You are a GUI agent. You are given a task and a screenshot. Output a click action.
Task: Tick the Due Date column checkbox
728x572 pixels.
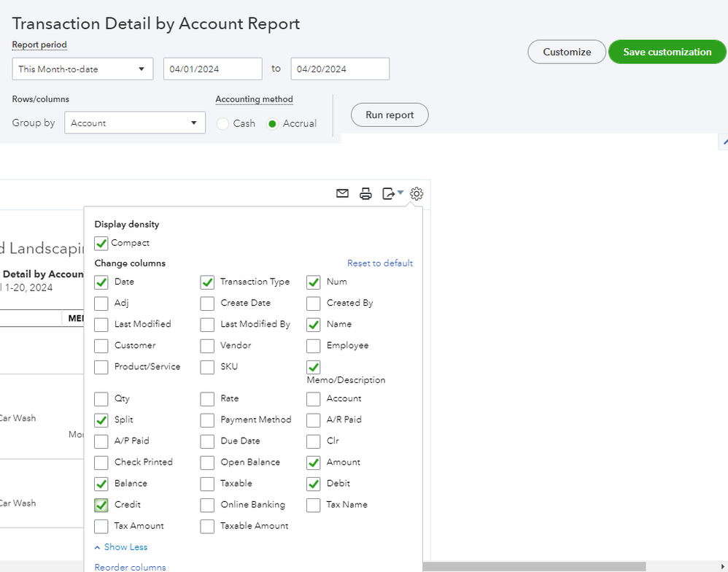click(207, 441)
